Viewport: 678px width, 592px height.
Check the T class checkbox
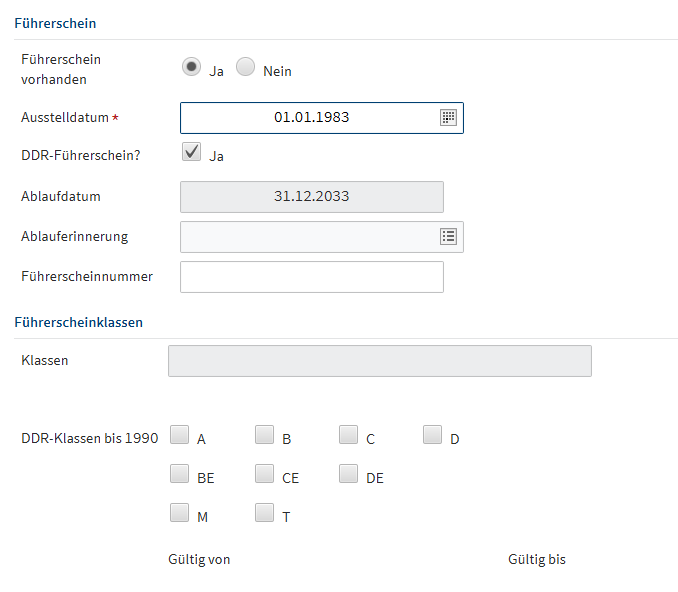click(264, 513)
